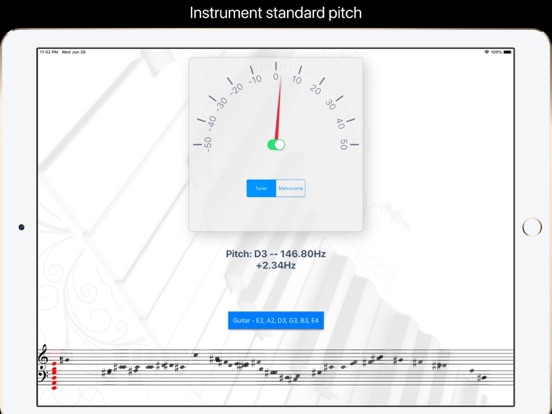Switch to the Metronome segment
Image resolution: width=552 pixels, height=414 pixels.
291,188
